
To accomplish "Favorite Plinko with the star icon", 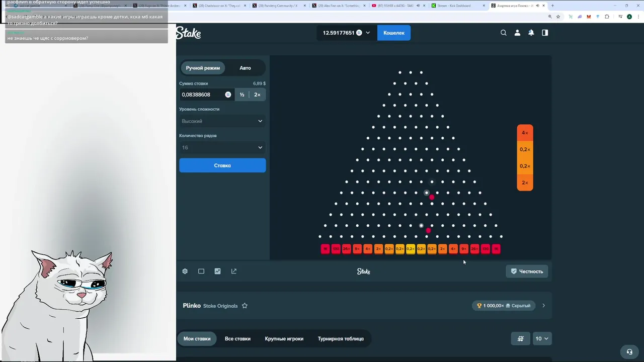I will [x=245, y=306].
